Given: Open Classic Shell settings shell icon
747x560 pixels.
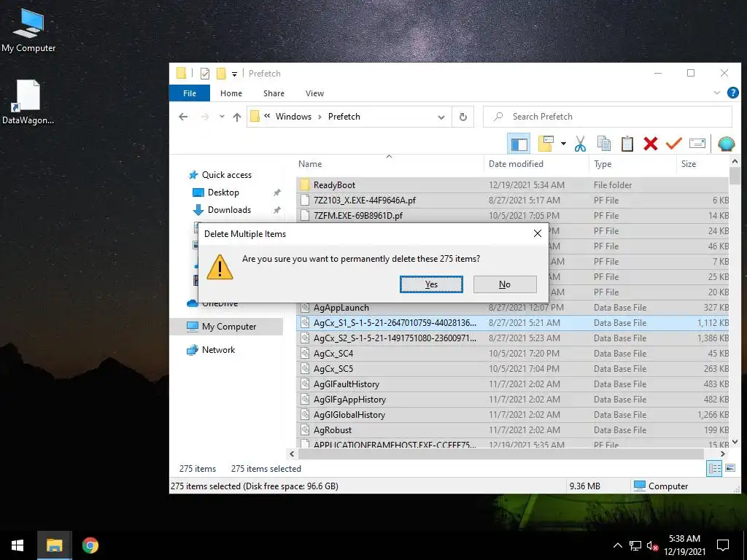Looking at the screenshot, I should coord(726,144).
